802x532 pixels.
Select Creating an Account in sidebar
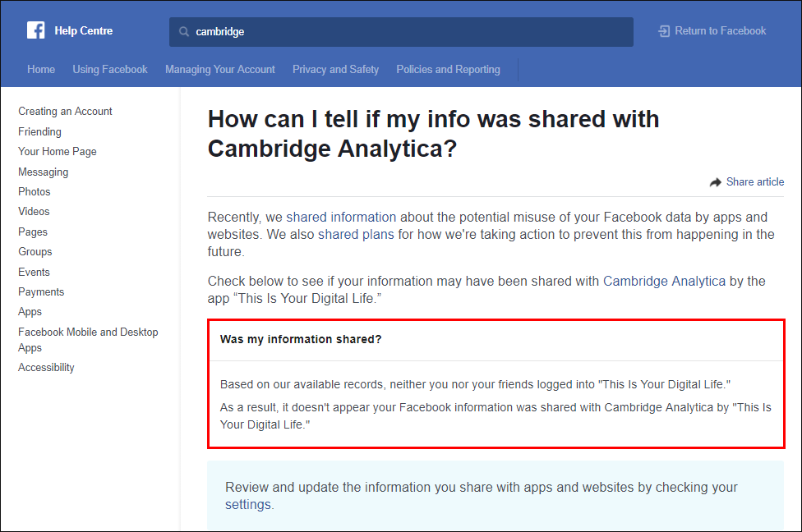(65, 112)
